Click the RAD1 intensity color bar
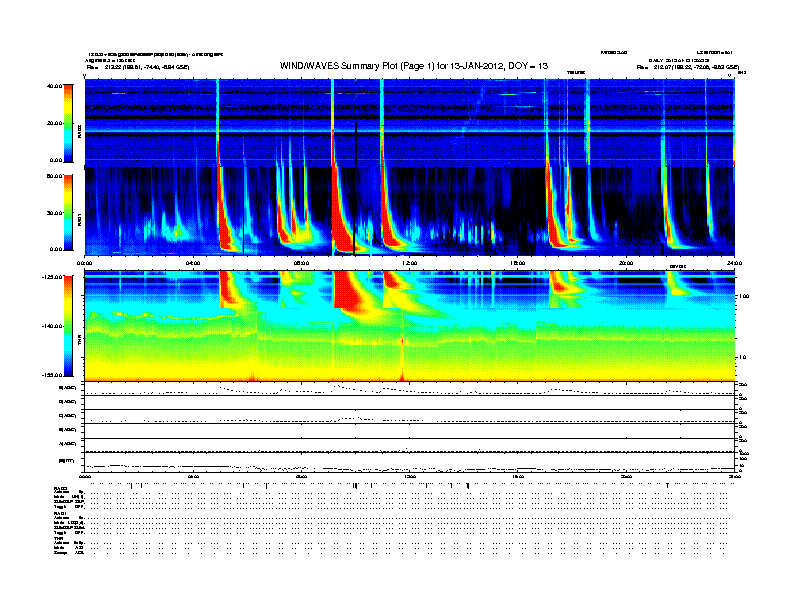Screen dimensions: 792x612 (x=68, y=212)
